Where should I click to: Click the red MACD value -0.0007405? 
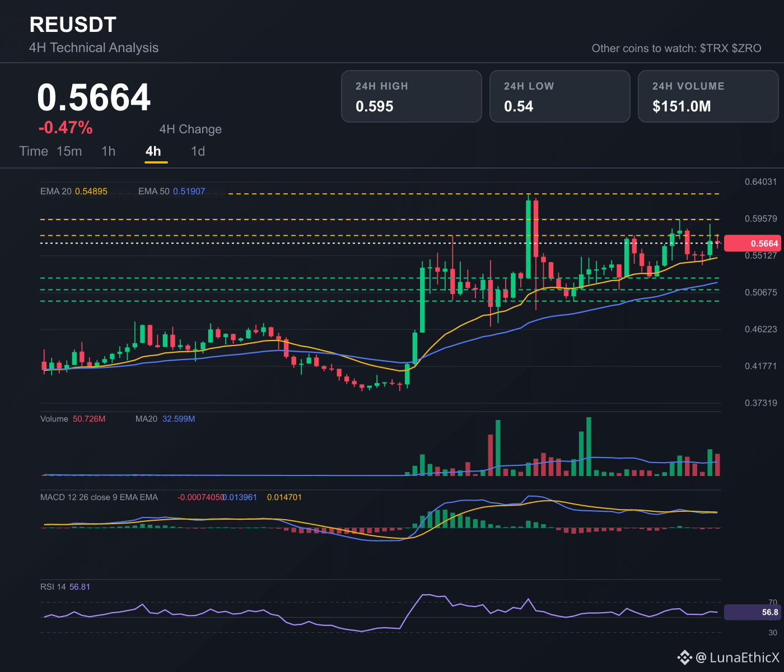tap(200, 497)
